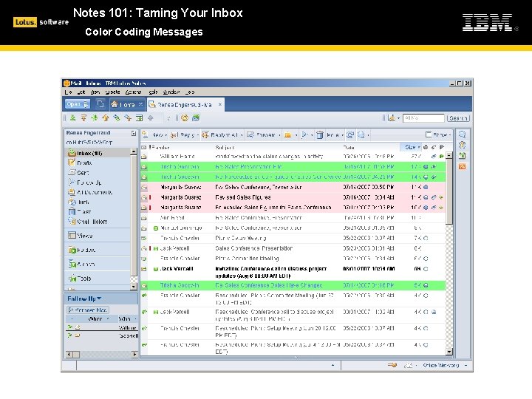Click the chat bubble icon in action bar
The image size is (532, 399).
(363, 134)
